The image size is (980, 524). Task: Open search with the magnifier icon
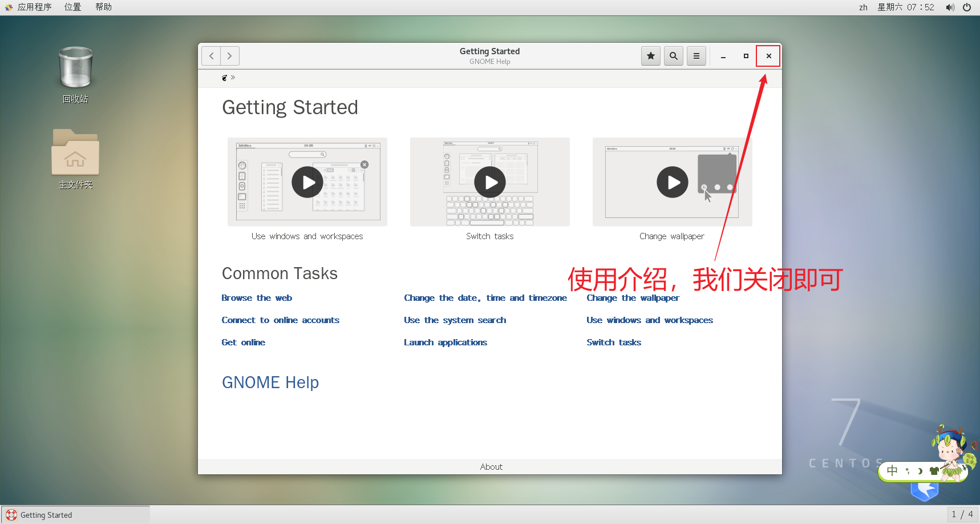[674, 56]
